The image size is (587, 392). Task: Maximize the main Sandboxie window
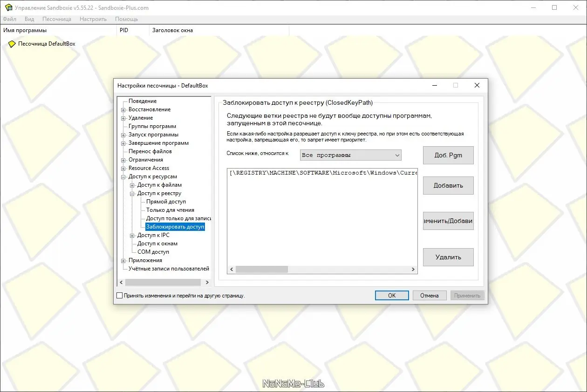click(554, 7)
